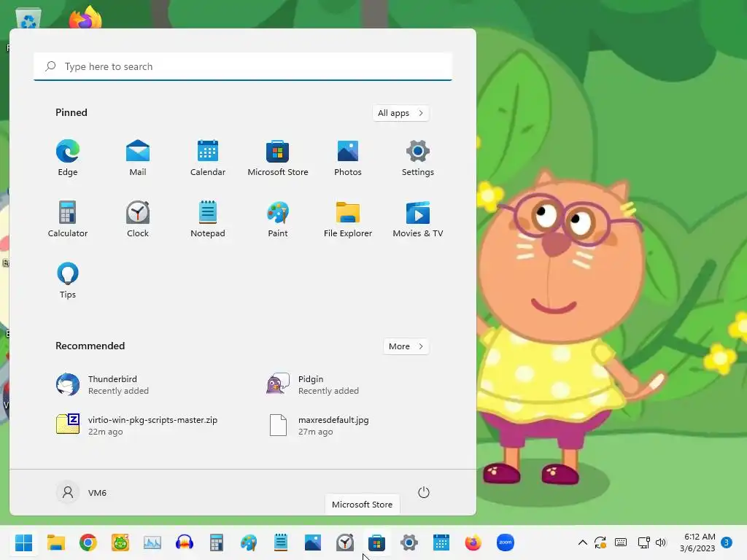Launch Firefox from the taskbar

pyautogui.click(x=473, y=542)
